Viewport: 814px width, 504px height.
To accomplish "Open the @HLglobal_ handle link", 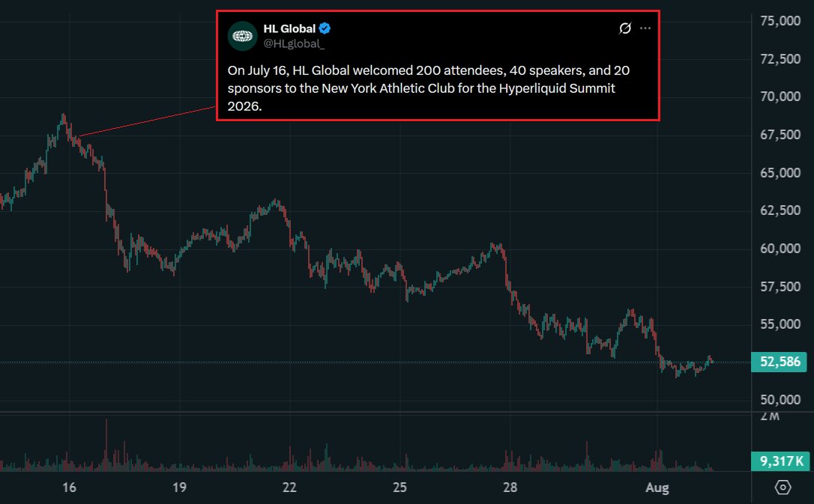I will pos(294,44).
